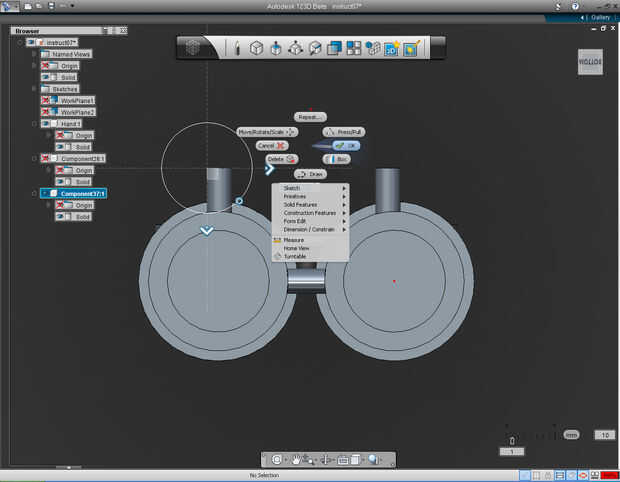
Task: Open the 3D snapshot icon in toolbar
Action: [391, 48]
